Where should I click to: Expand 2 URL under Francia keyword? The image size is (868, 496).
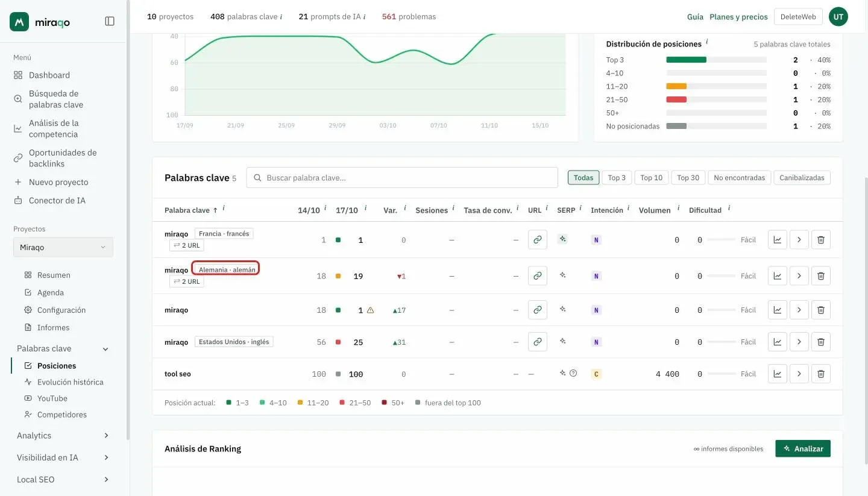coord(187,245)
